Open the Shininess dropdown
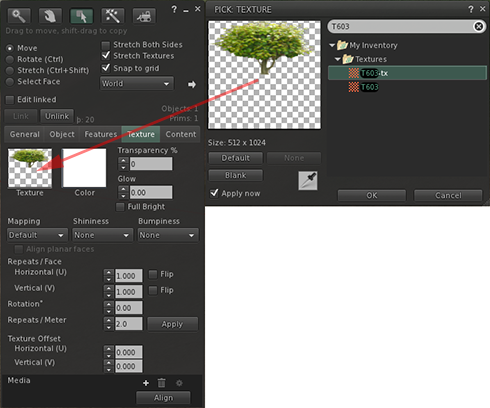Image resolution: width=490 pixels, height=408 pixels. click(102, 235)
